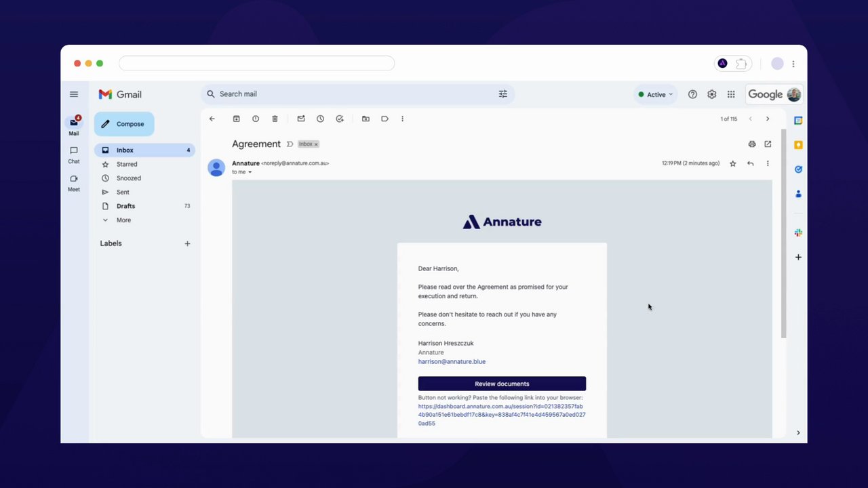This screenshot has width=868, height=488.
Task: Open Gmail settings gear
Action: (712, 94)
